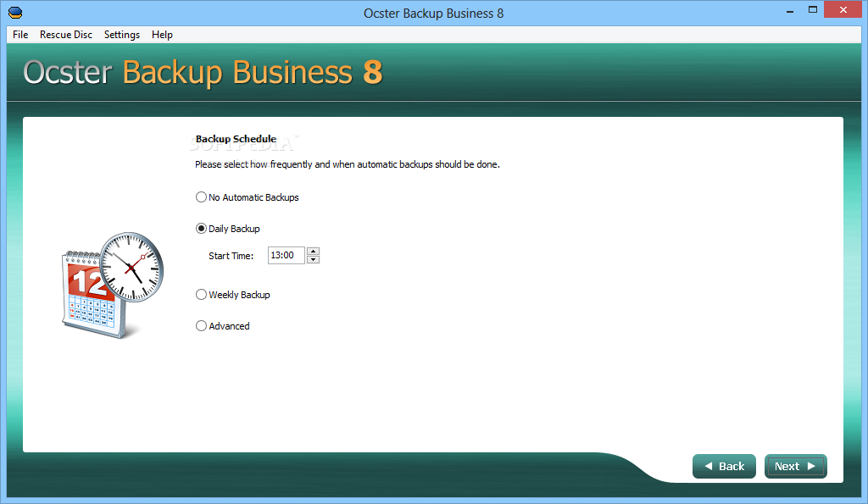Click the 'Backup Schedule' heading text
This screenshot has width=868, height=504.
[x=236, y=139]
